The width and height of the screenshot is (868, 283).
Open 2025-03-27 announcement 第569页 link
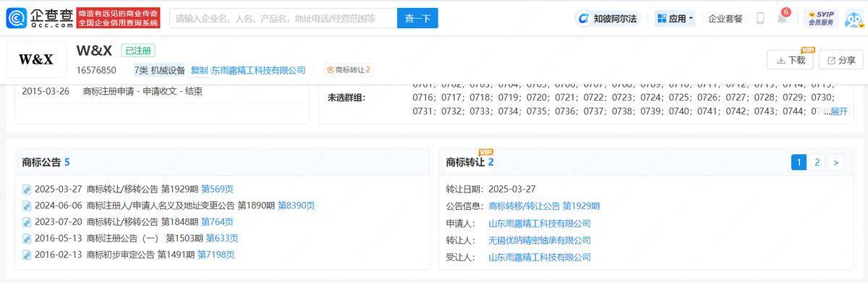pos(217,189)
